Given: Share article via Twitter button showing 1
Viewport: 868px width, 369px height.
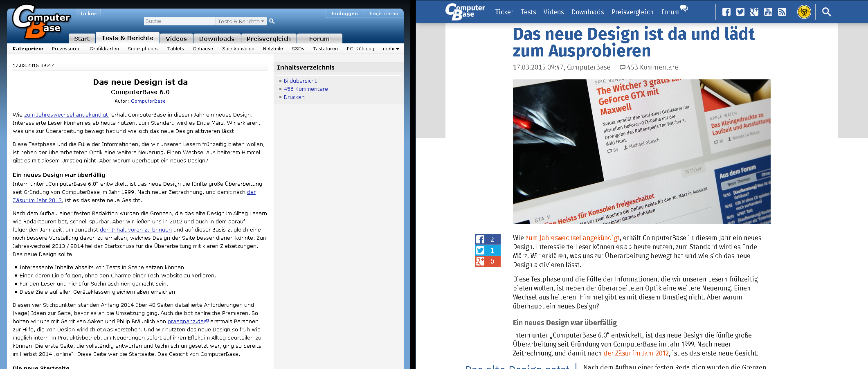Looking at the screenshot, I should point(488,250).
